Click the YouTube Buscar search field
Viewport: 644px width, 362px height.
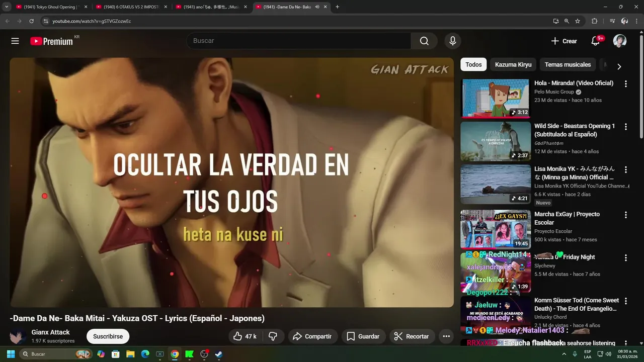point(299,41)
